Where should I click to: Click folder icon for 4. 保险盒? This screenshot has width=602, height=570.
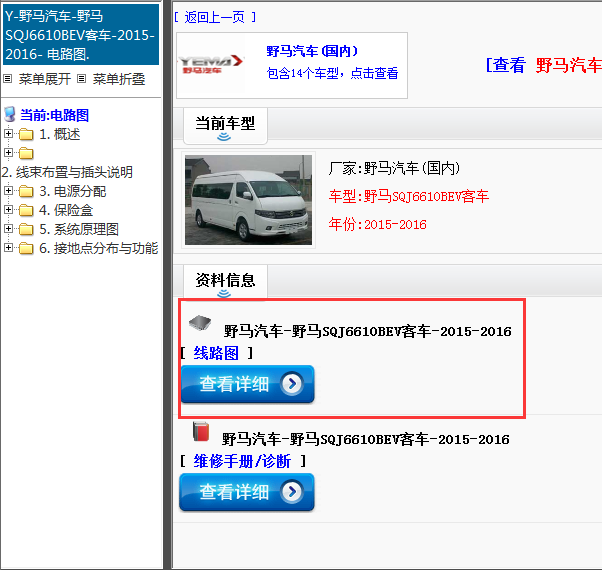point(26,210)
